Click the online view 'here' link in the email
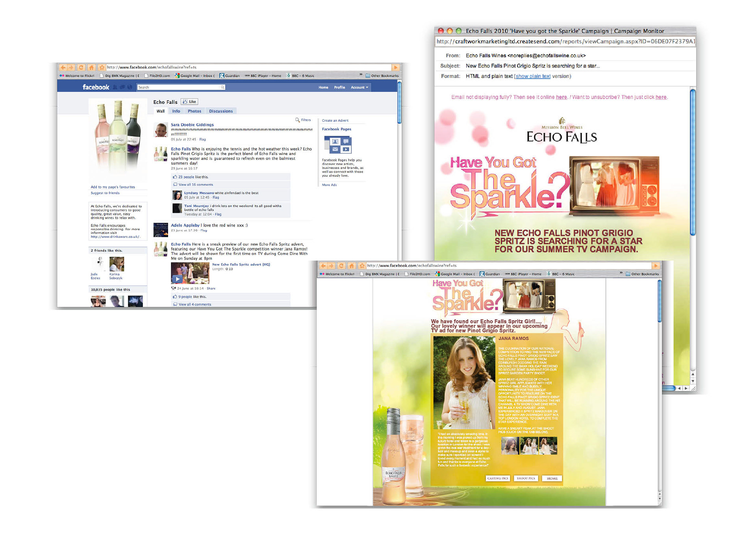 561,97
